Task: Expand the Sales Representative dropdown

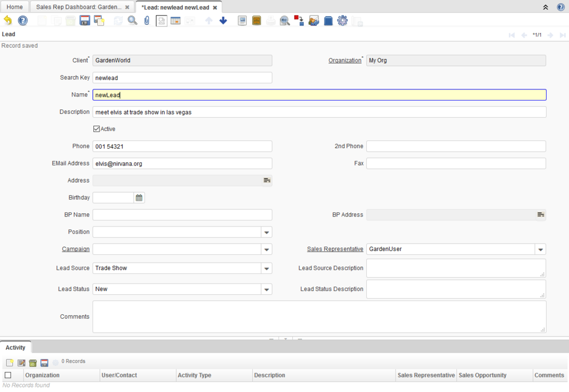Action: (x=540, y=249)
